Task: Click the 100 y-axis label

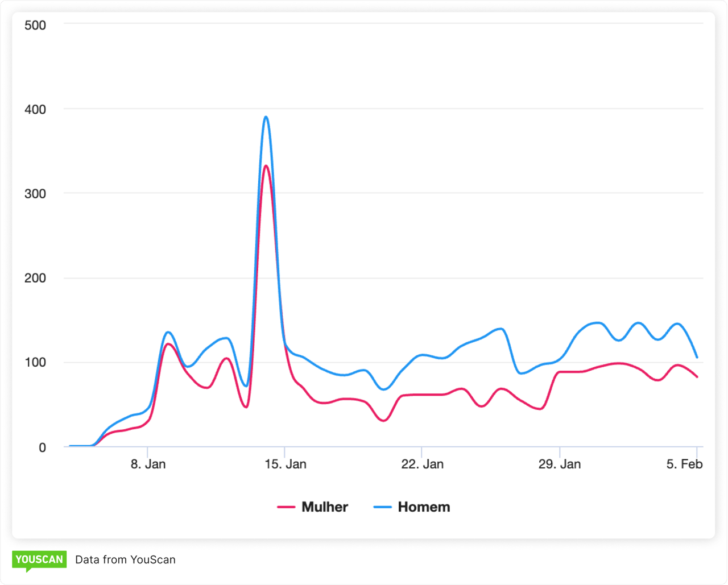Action: click(x=35, y=362)
